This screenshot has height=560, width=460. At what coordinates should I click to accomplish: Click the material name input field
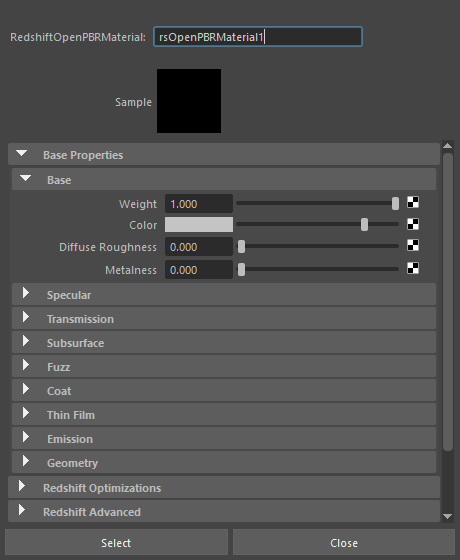click(258, 36)
